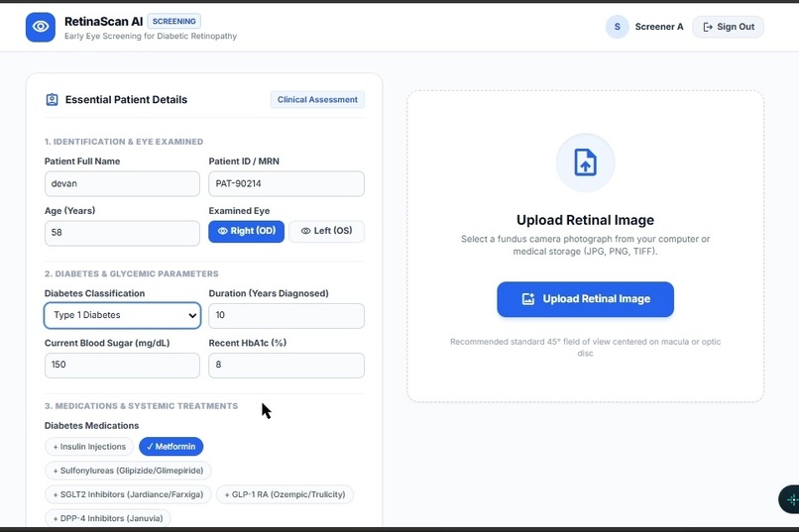
Task: Click the Screener A avatar circle
Action: [x=617, y=27]
